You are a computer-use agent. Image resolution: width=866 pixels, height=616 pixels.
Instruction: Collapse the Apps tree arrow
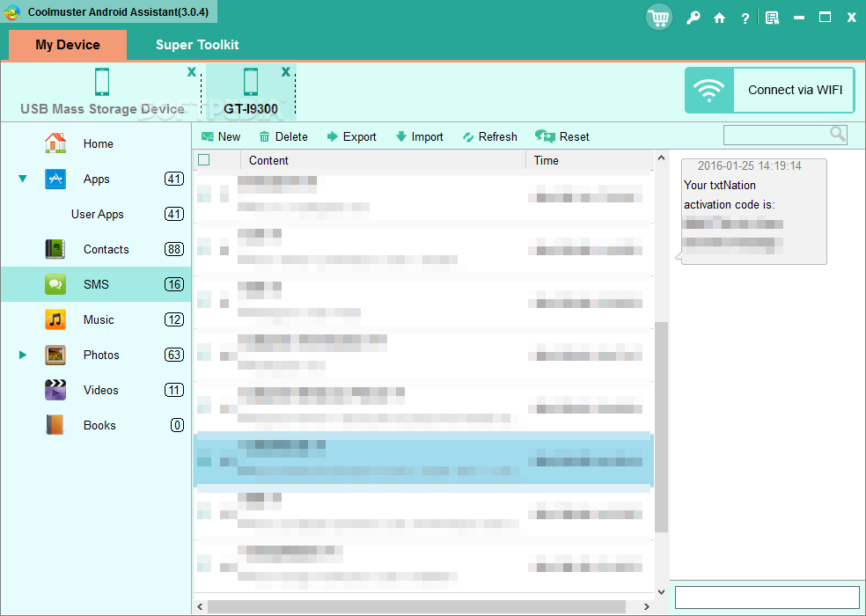(23, 179)
